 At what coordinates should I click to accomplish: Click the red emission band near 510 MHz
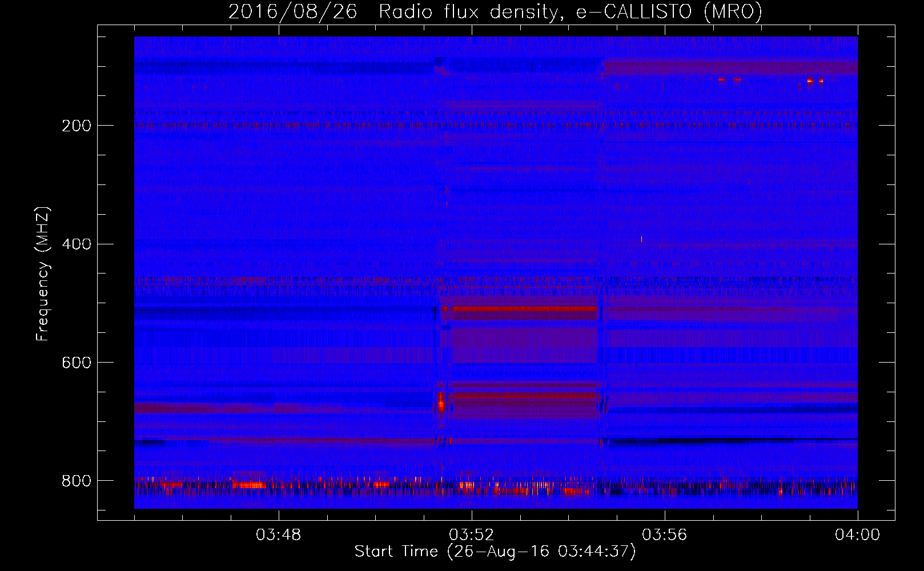(x=524, y=309)
